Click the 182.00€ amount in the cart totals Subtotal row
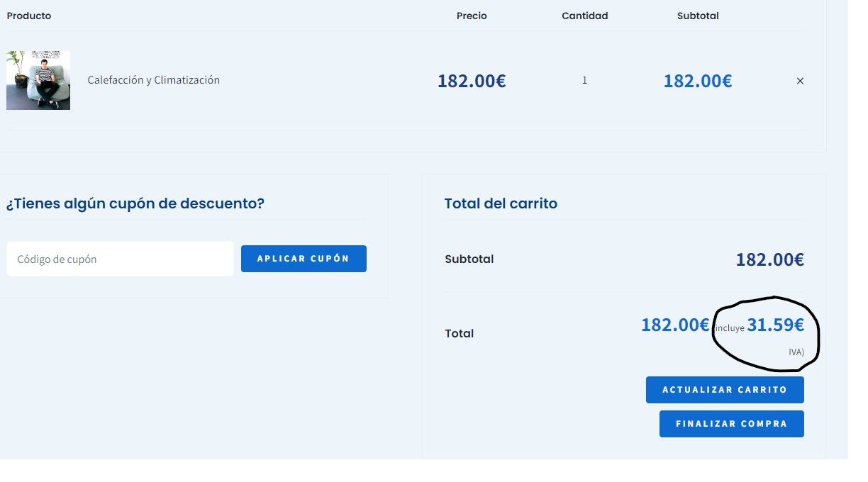The width and height of the screenshot is (868, 482). [x=770, y=259]
